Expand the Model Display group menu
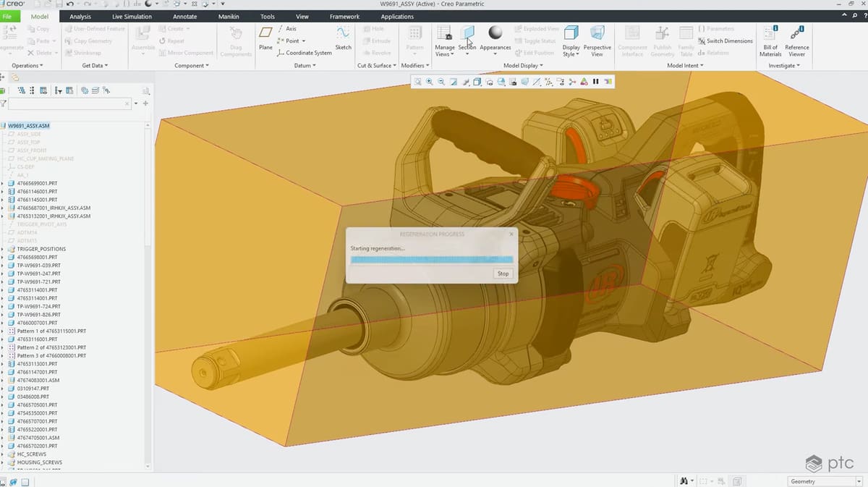Image resolution: width=868 pixels, height=487 pixels. coord(523,66)
